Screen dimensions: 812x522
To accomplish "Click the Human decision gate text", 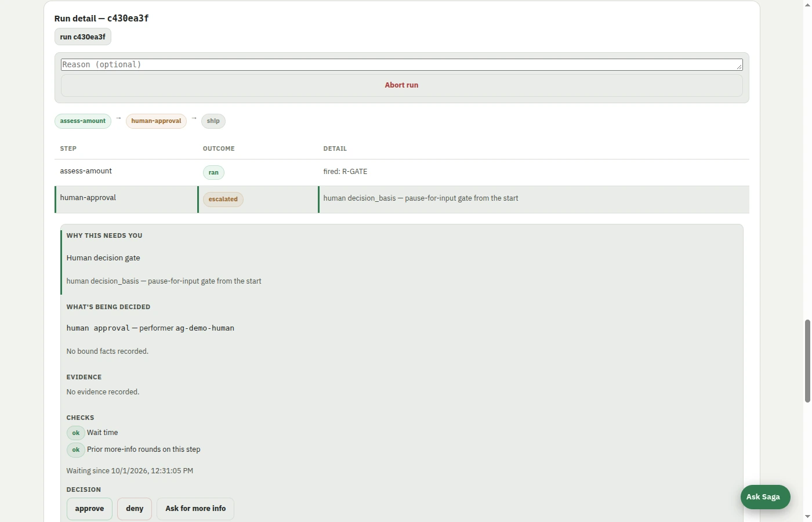I will coord(103,258).
